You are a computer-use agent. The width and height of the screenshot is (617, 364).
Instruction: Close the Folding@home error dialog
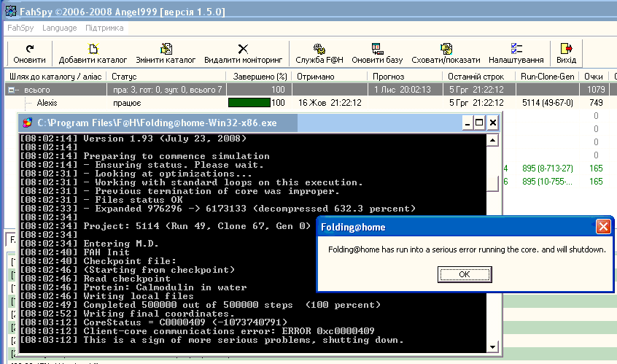(x=603, y=227)
